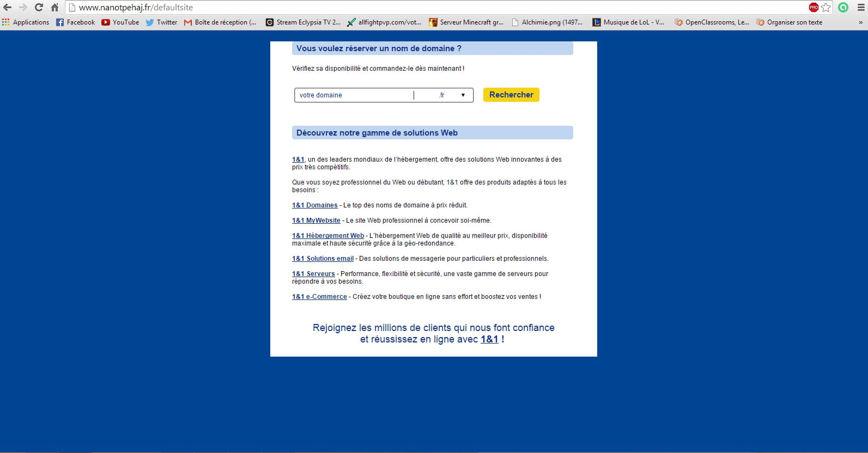Click the 1&1 link in the closing slogan
The height and width of the screenshot is (453, 868).
[x=489, y=339]
